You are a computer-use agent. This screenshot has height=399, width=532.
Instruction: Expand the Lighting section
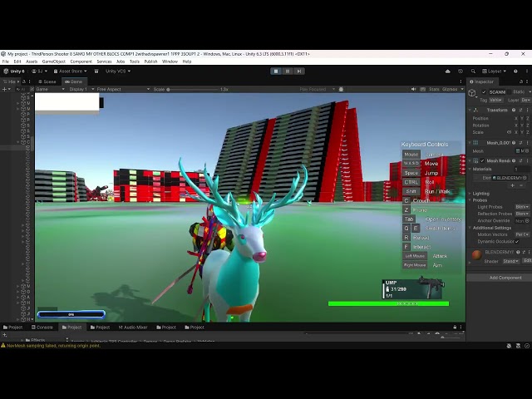pyautogui.click(x=470, y=194)
